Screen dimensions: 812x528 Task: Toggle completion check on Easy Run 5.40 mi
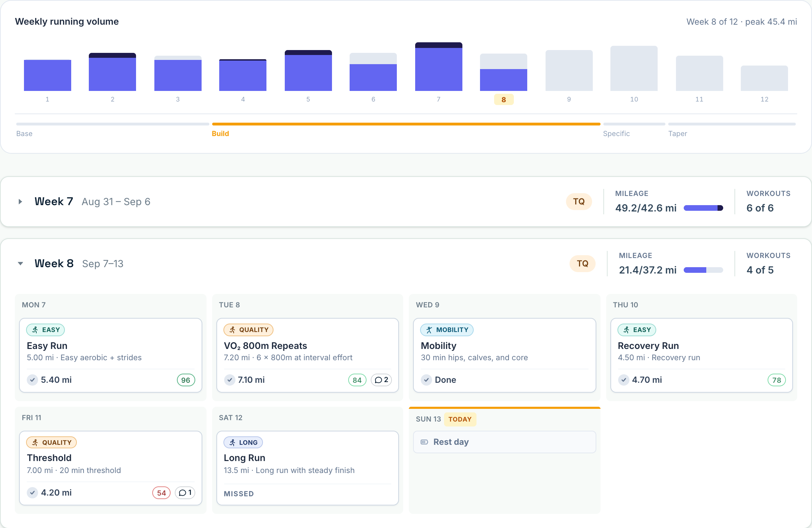point(32,380)
